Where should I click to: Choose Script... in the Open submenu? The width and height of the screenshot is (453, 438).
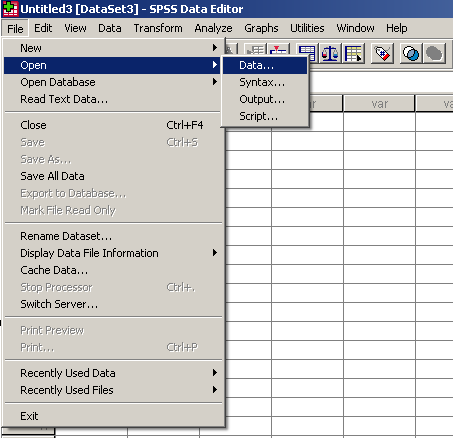pyautogui.click(x=265, y=116)
